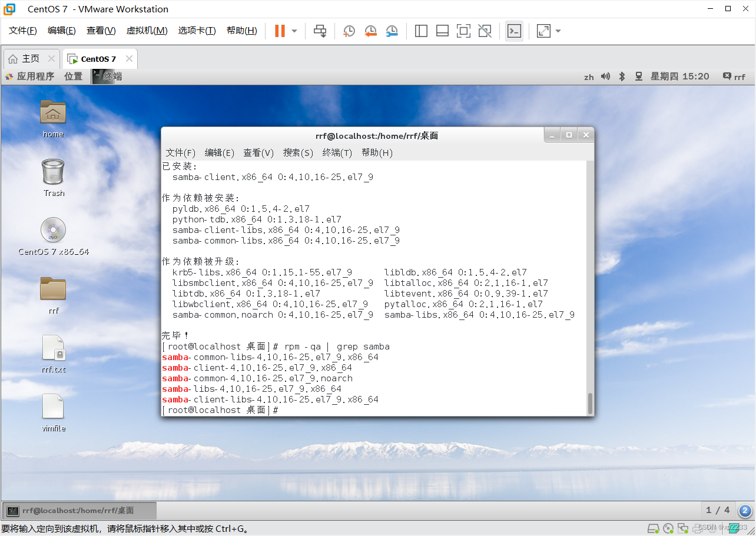Click the zh input method indicator
This screenshot has height=536, width=756.
click(589, 77)
